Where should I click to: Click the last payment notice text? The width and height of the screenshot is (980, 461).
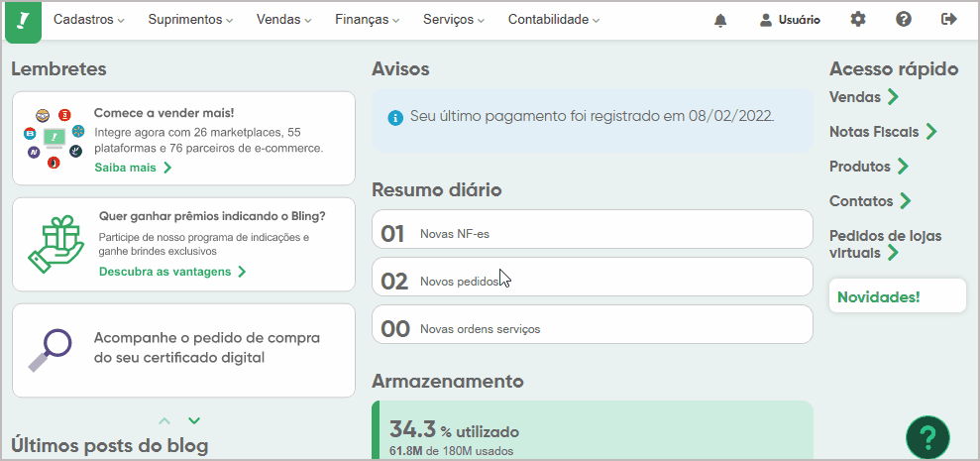pos(592,116)
